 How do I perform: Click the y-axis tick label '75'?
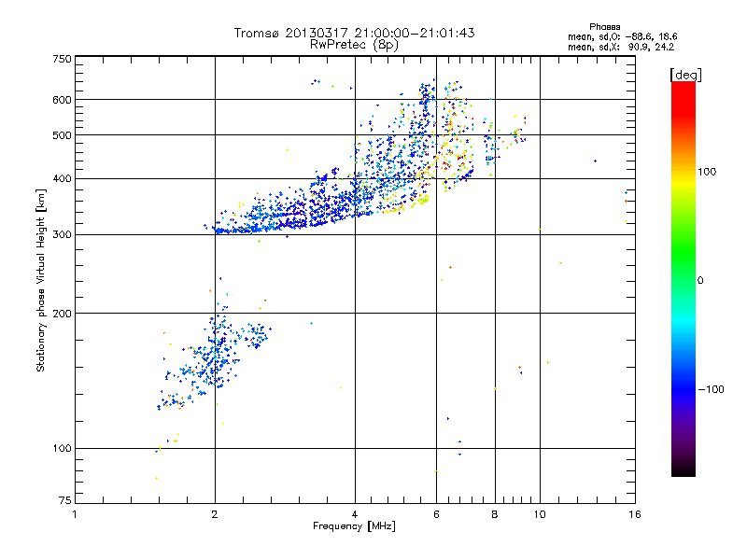pyautogui.click(x=65, y=500)
